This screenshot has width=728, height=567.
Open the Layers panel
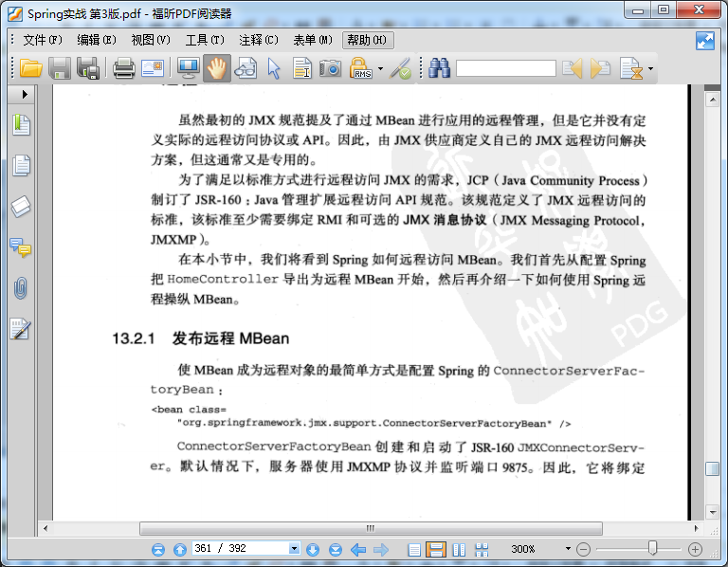click(x=21, y=206)
